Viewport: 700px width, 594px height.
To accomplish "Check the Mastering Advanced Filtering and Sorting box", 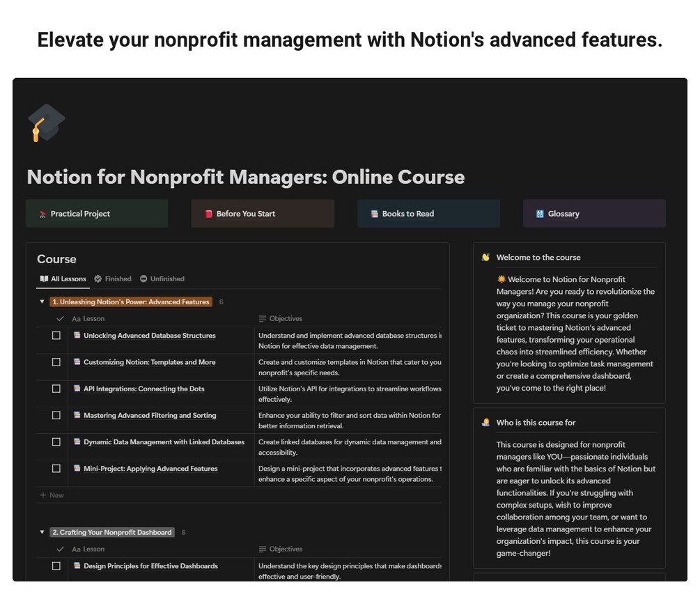I will 56,416.
